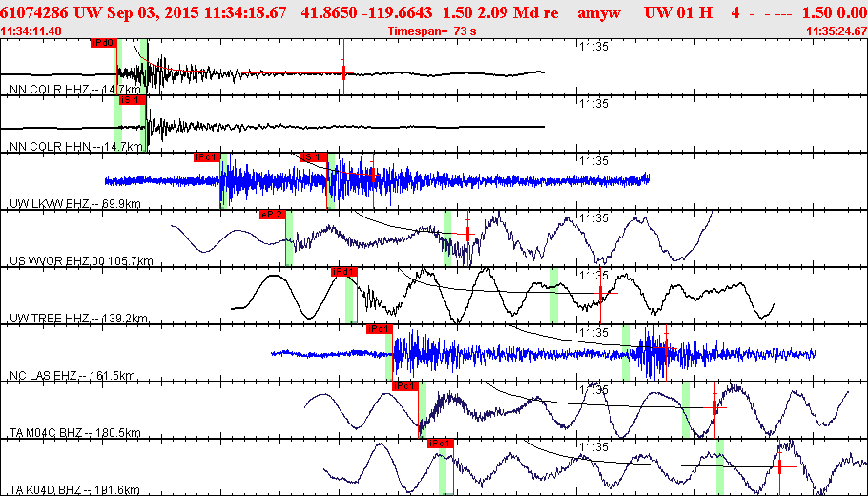The image size is (868, 496).
Task: Click the iPc1 pick flag on LKVW trace
Action: 207,157
